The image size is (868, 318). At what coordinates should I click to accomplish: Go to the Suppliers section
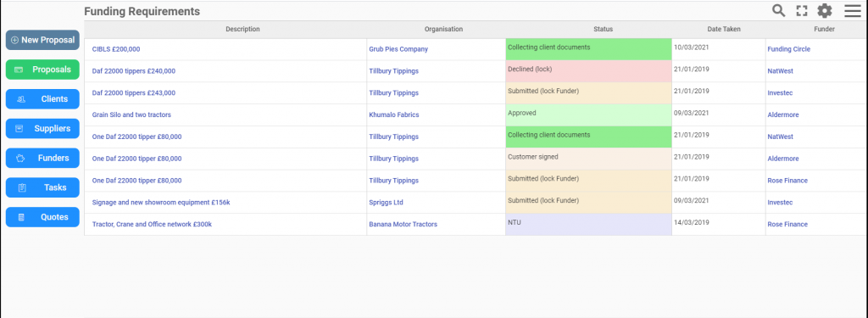coord(42,129)
